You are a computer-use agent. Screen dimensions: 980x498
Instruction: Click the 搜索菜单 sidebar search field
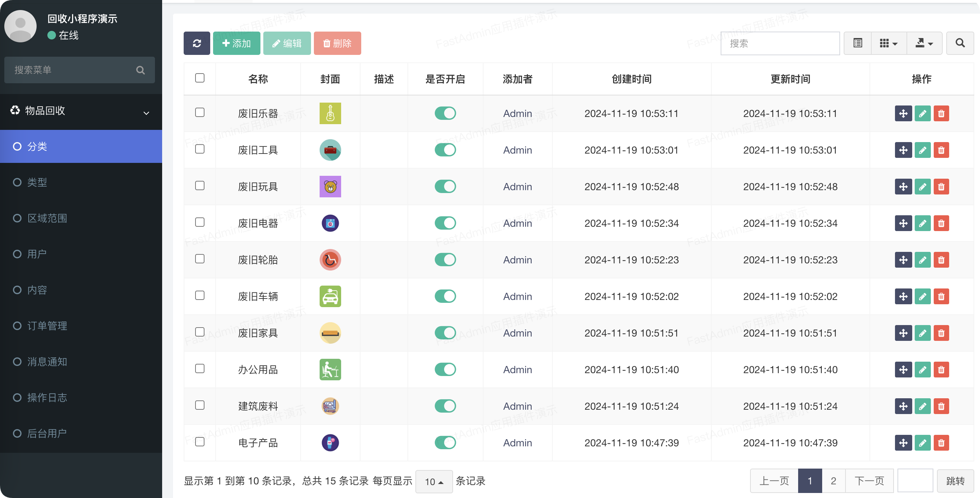click(72, 70)
